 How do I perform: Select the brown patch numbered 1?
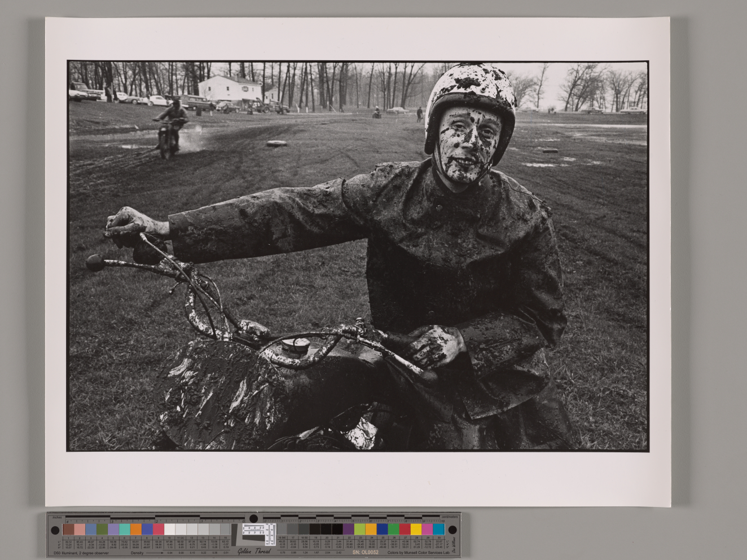point(68,530)
